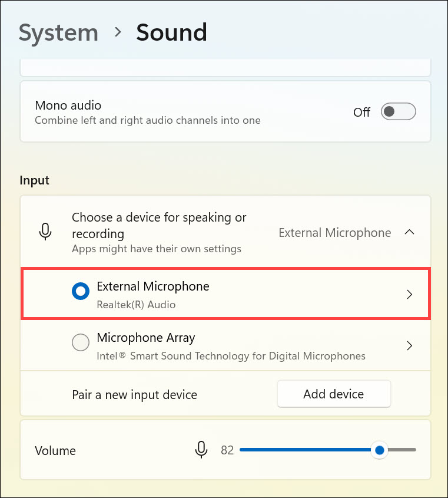This screenshot has height=498, width=448.
Task: Click the volume value 82
Action: (227, 450)
